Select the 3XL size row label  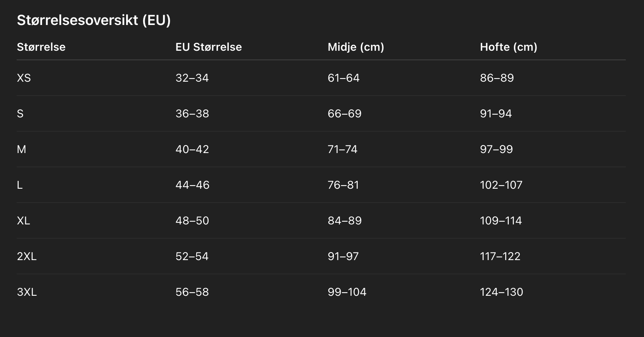(x=27, y=292)
